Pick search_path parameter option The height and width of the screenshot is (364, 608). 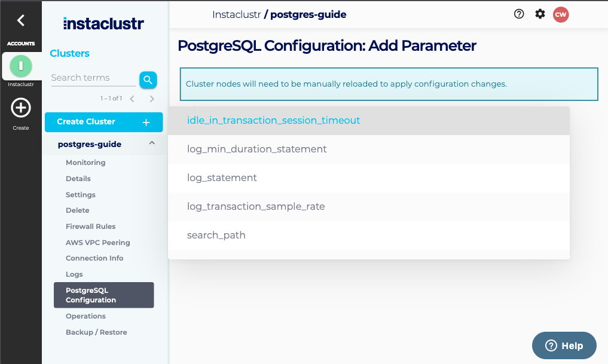(216, 235)
